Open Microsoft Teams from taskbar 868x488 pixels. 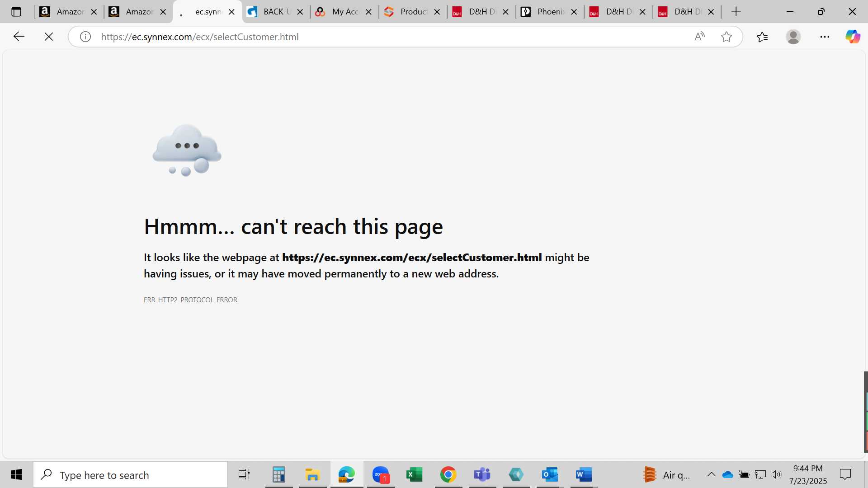click(482, 474)
